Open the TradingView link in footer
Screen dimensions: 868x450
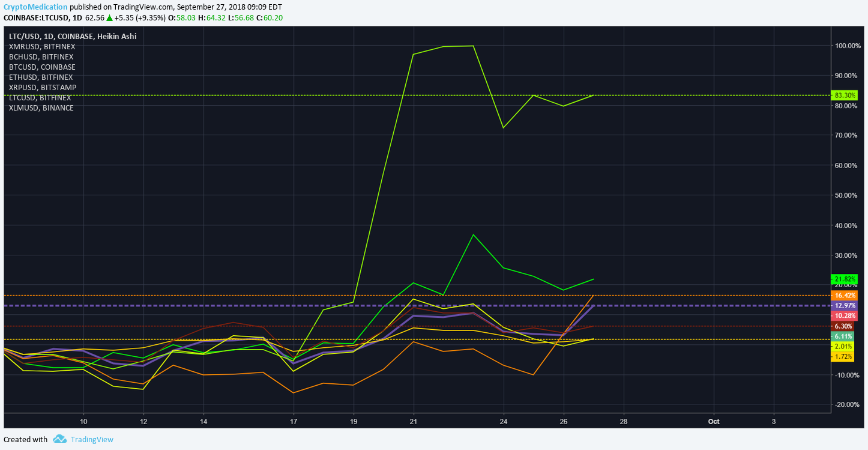pos(92,439)
